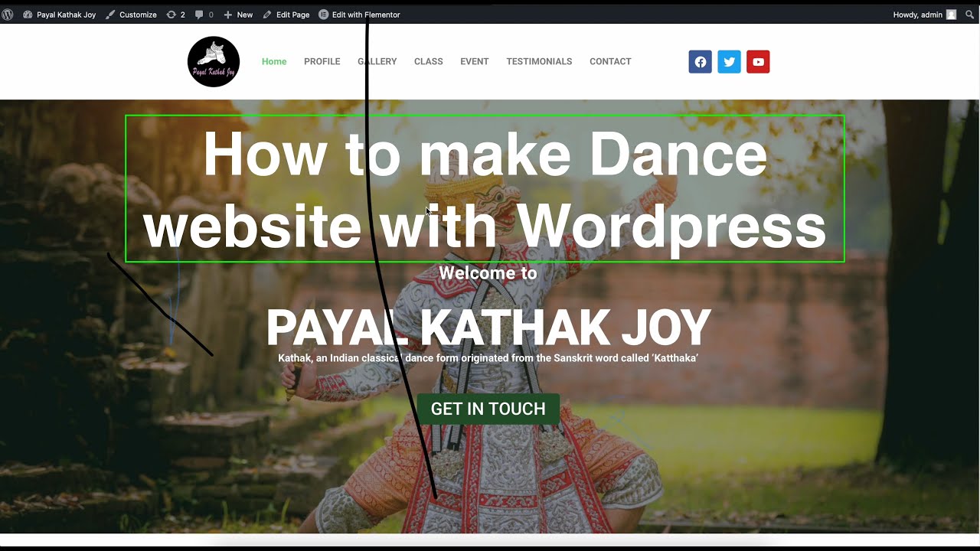Open the CONTACT nav page

click(x=610, y=61)
